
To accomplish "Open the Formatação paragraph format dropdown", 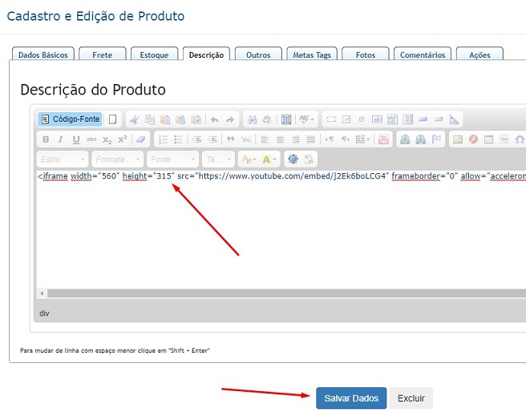I will click(117, 160).
